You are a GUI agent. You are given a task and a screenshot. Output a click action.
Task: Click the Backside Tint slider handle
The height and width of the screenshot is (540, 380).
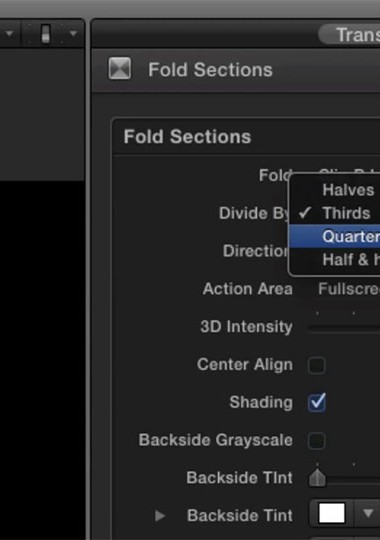(x=317, y=478)
